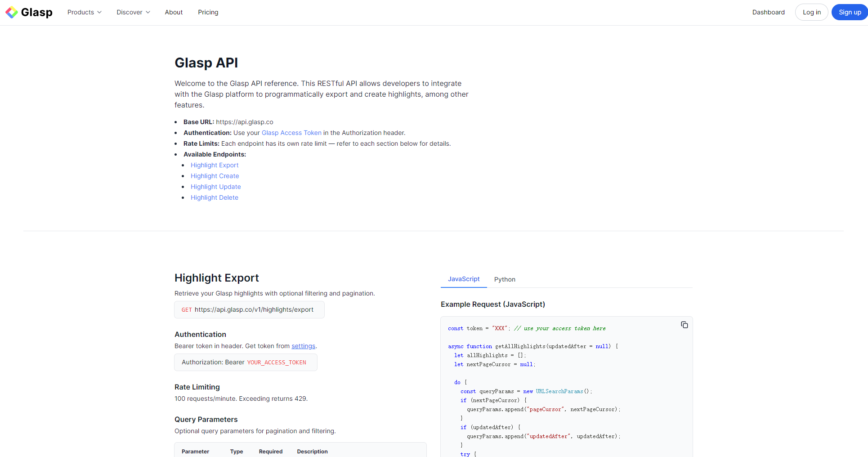868x457 pixels.
Task: Switch to the Python code tab
Action: click(505, 279)
